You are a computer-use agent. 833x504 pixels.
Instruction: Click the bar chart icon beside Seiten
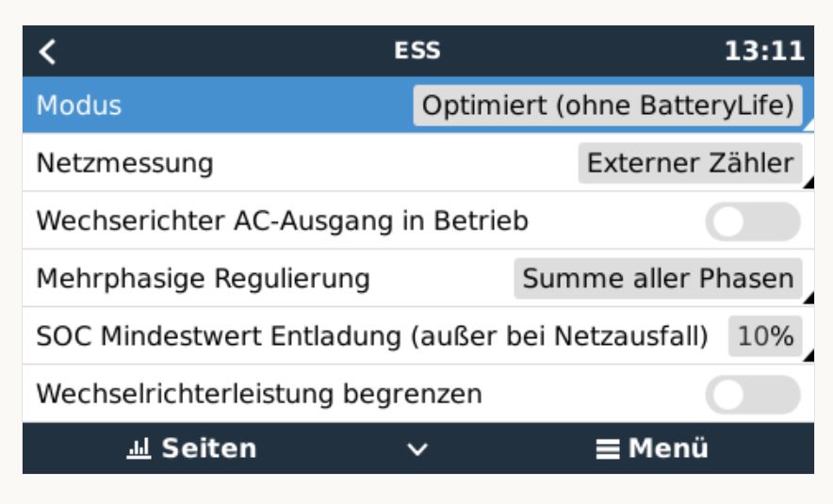click(139, 448)
